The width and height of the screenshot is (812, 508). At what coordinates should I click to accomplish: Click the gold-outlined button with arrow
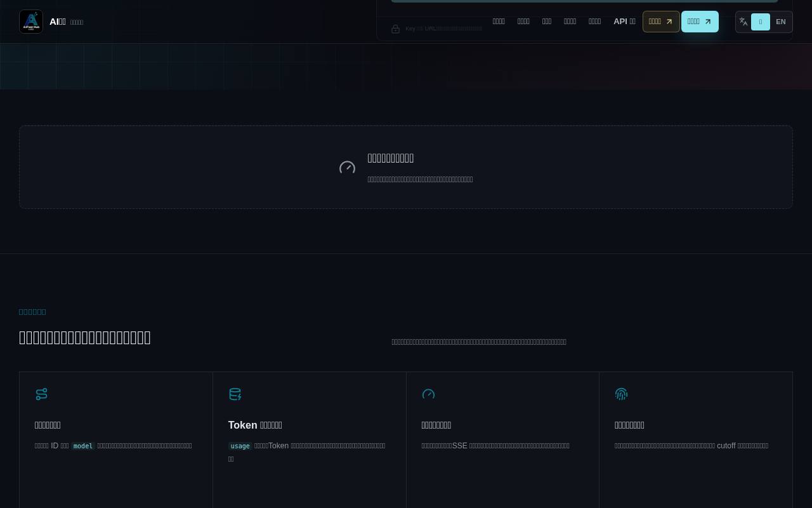(661, 22)
